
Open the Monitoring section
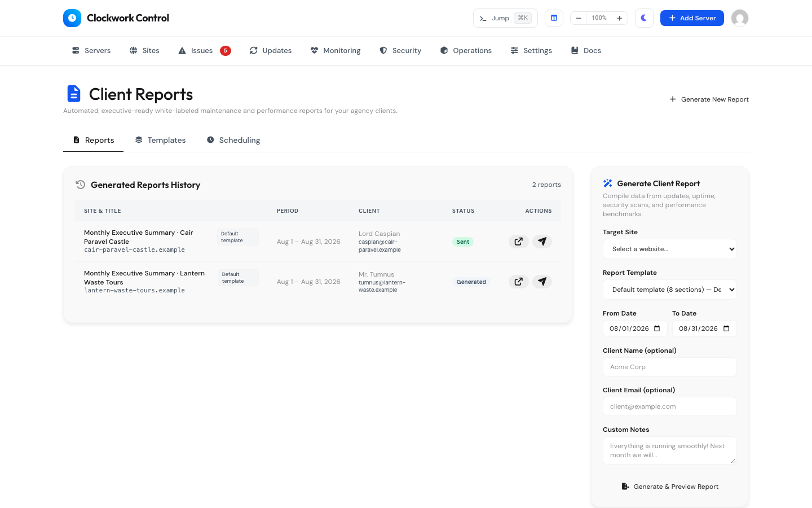coord(336,51)
